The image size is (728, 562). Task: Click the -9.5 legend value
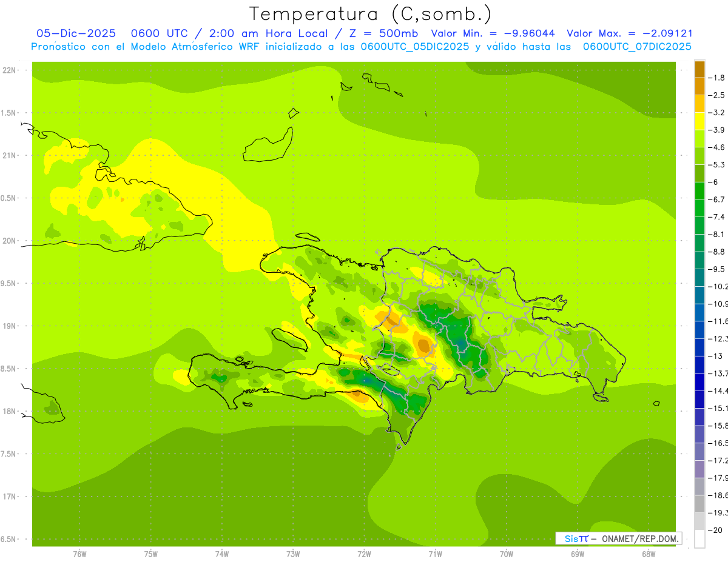[x=717, y=269]
